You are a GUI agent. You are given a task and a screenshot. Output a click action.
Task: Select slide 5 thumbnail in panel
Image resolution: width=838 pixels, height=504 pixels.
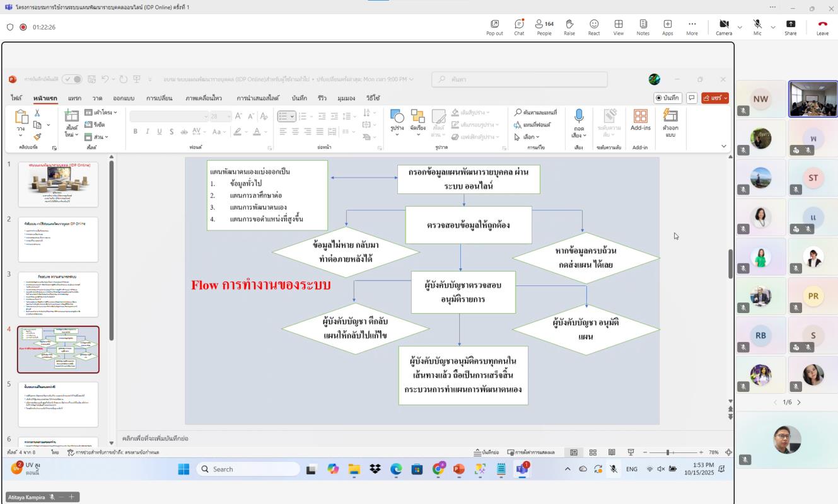click(58, 404)
